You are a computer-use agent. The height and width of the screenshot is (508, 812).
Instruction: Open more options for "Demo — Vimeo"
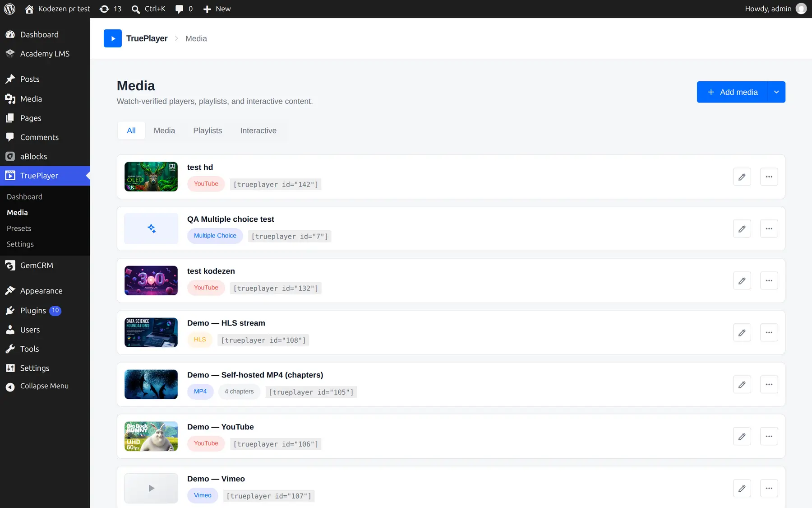[x=769, y=489]
